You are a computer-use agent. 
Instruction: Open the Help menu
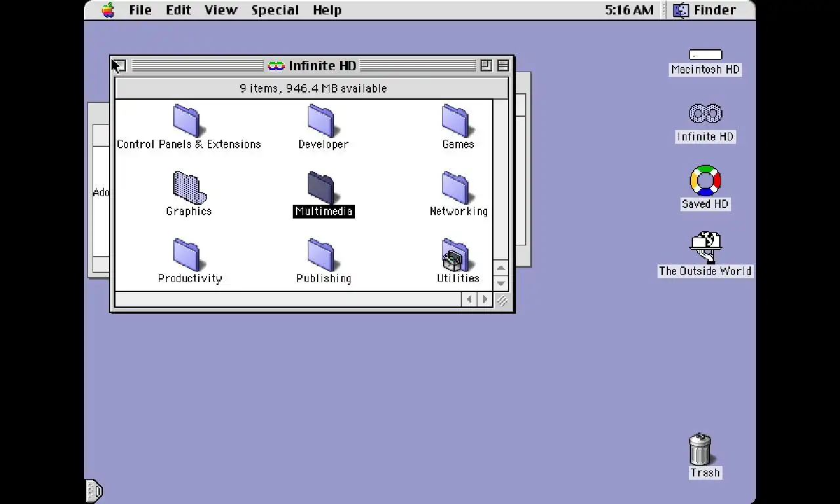tap(327, 10)
